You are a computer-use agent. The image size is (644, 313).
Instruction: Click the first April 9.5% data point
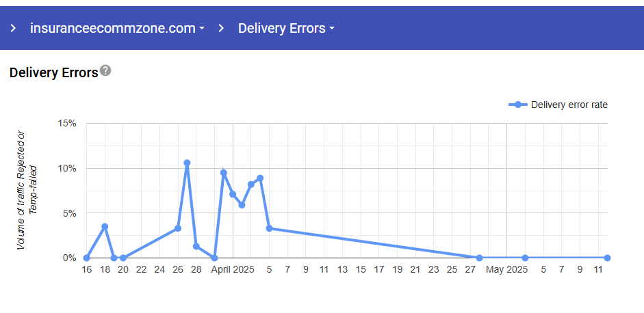223,173
